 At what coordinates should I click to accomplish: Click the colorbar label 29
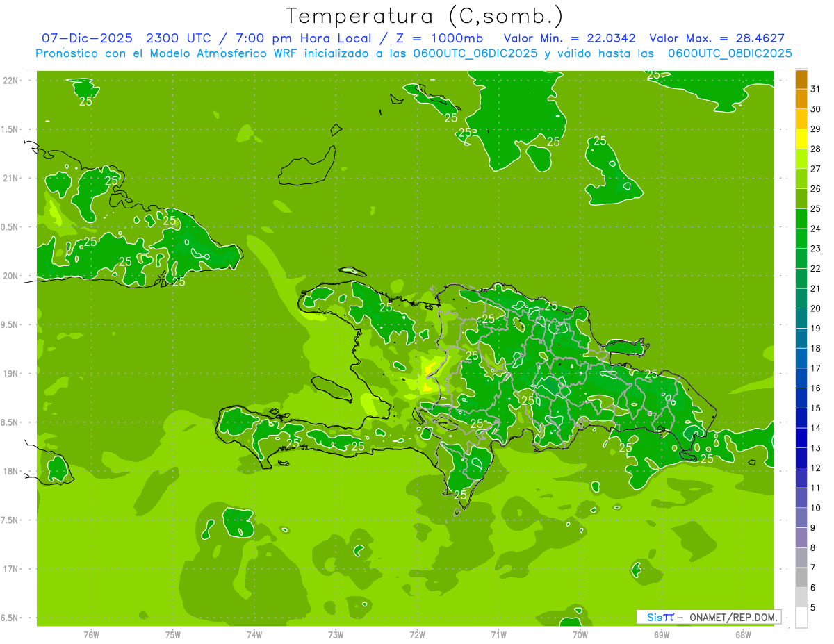(x=815, y=129)
